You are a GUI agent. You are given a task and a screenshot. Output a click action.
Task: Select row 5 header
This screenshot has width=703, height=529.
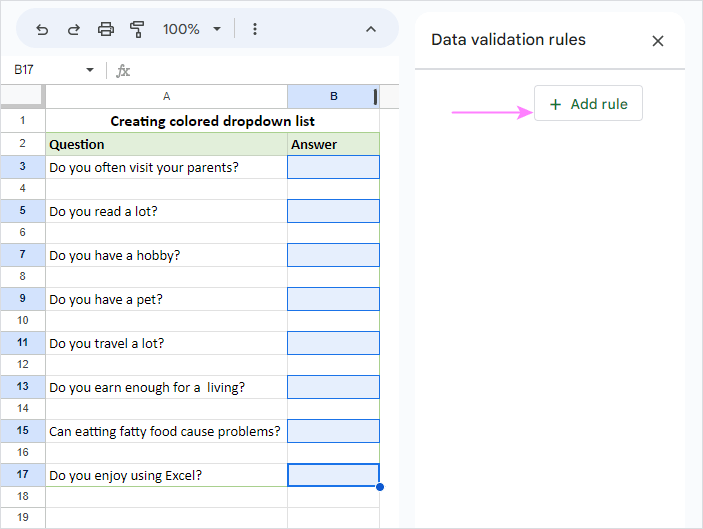tap(22, 211)
